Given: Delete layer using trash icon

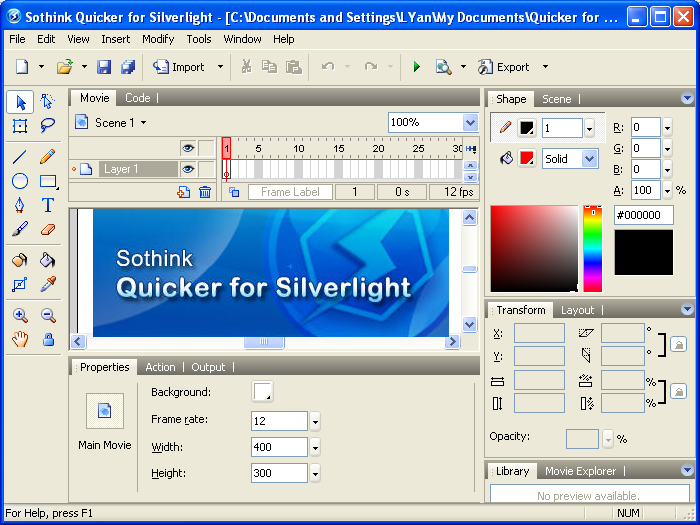Looking at the screenshot, I should click(x=205, y=192).
